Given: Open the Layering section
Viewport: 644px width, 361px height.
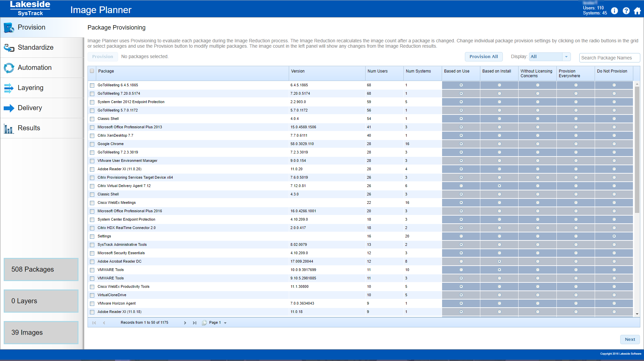Looking at the screenshot, I should [x=42, y=88].
